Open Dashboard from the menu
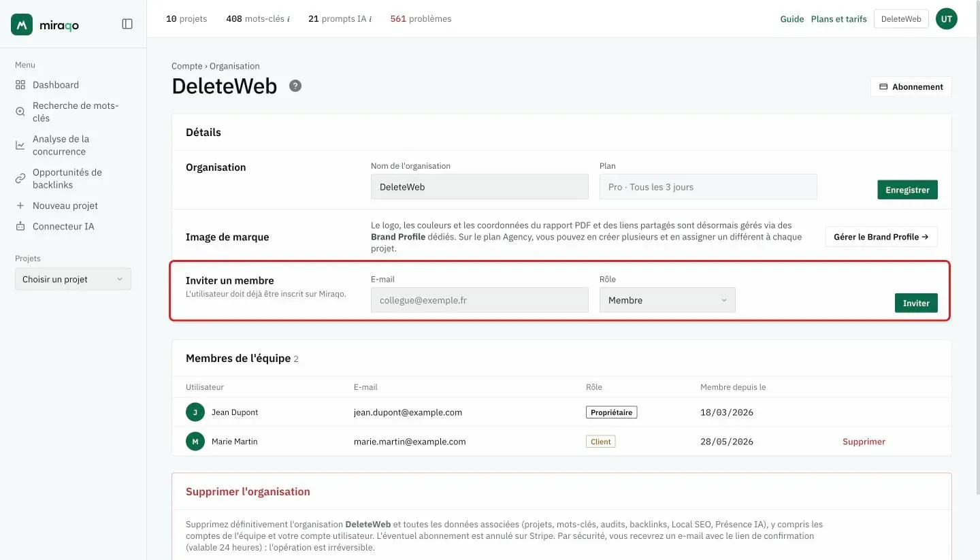The image size is (980, 560). [x=56, y=85]
